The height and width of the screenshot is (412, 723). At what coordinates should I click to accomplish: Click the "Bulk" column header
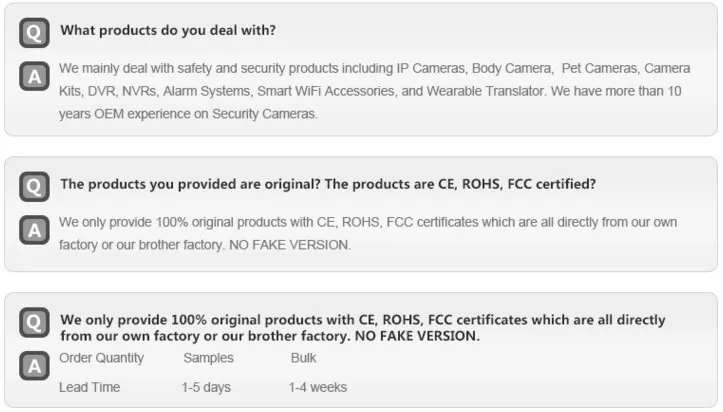coord(303,358)
